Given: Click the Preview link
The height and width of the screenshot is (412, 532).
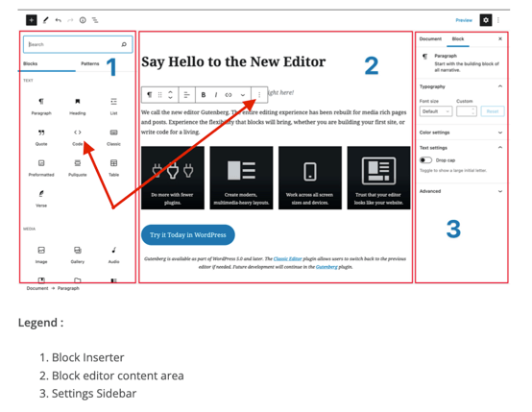Looking at the screenshot, I should tap(464, 20).
